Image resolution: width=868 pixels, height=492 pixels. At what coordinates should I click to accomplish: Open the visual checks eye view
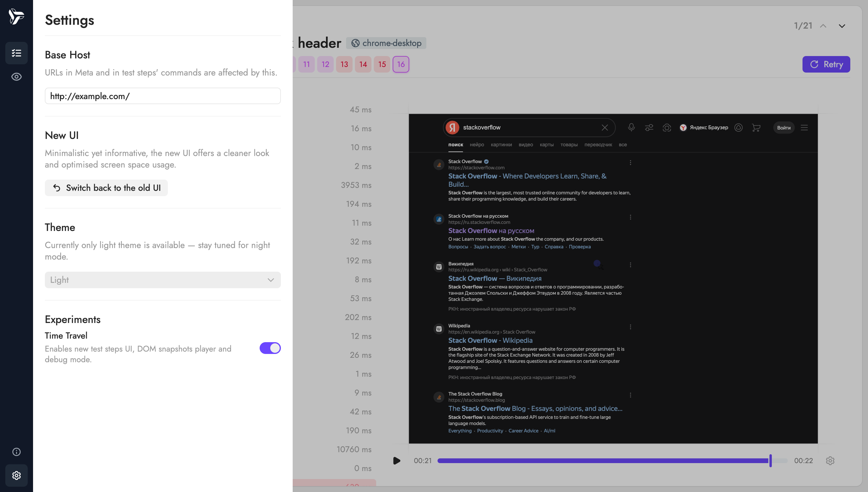click(x=16, y=77)
